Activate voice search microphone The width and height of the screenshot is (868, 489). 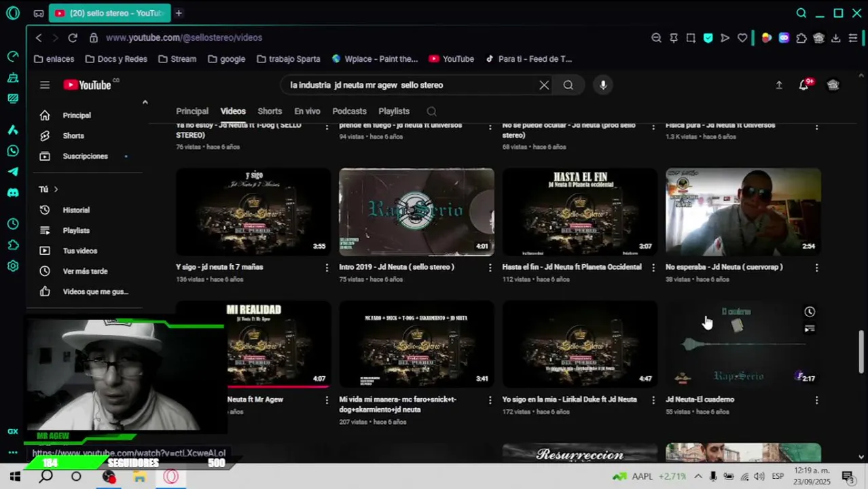[x=603, y=85]
